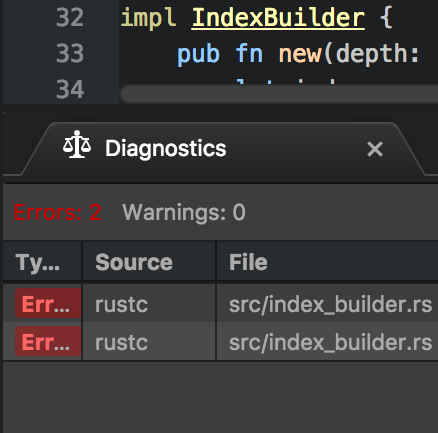Click rustc source in first row

pyautogui.click(x=121, y=305)
